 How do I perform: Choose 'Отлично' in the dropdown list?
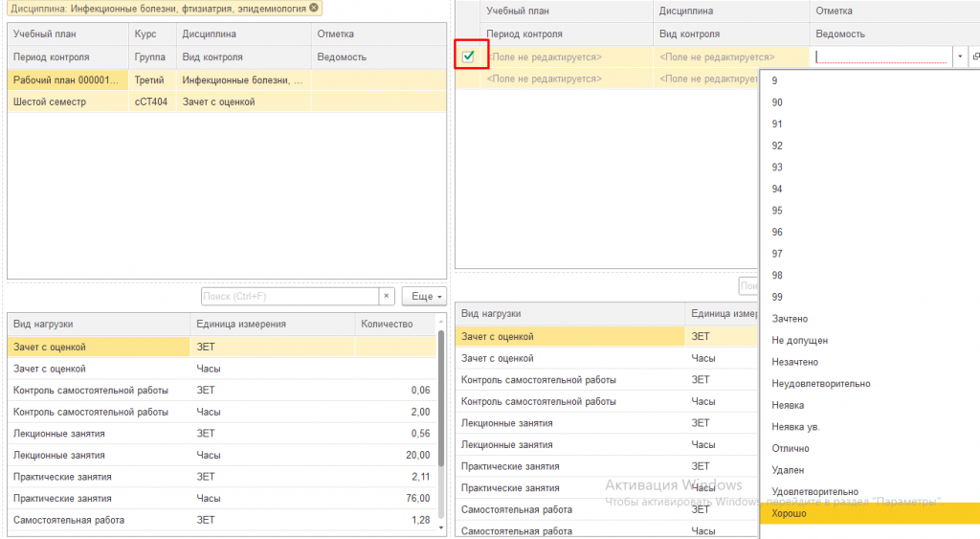[x=791, y=449]
